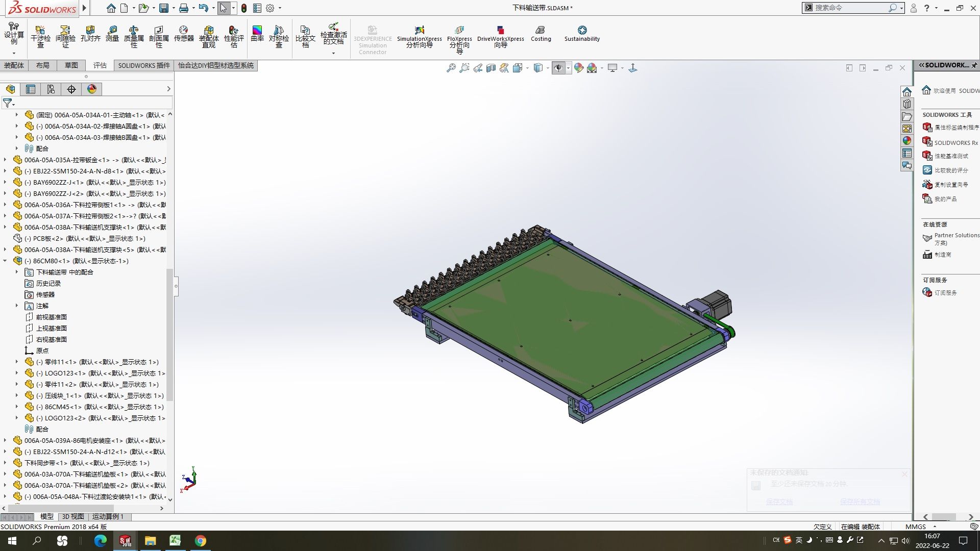Switch to PropertyManager tab
980x551 pixels.
pos(31,89)
